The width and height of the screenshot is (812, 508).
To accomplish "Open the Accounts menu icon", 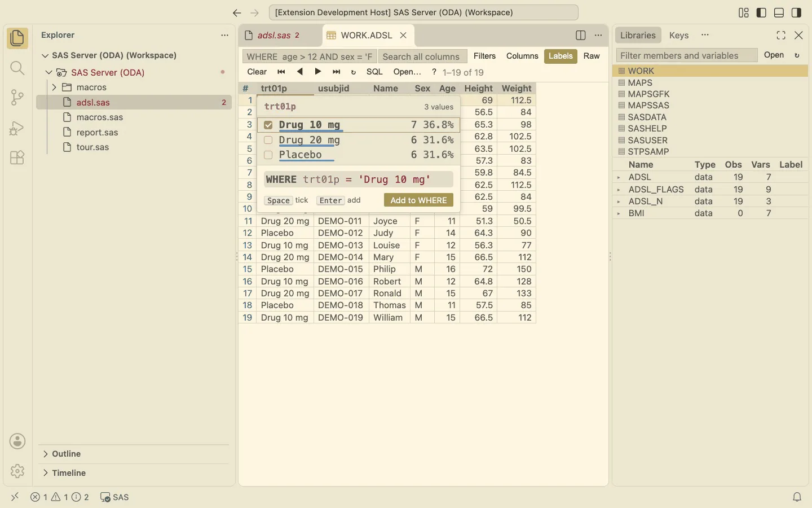I will (17, 441).
